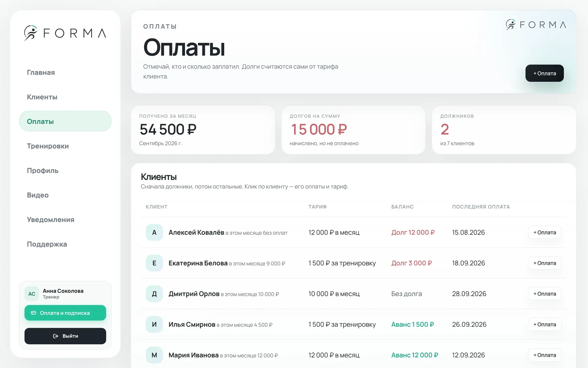Open Главная in the sidebar menu
The image size is (588, 368).
[x=65, y=72]
